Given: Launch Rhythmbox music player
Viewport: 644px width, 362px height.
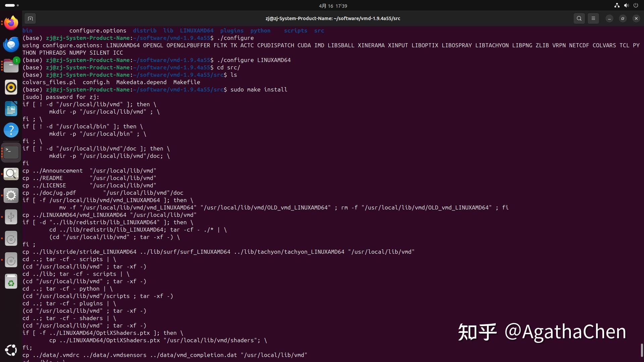Looking at the screenshot, I should click(x=11, y=87).
